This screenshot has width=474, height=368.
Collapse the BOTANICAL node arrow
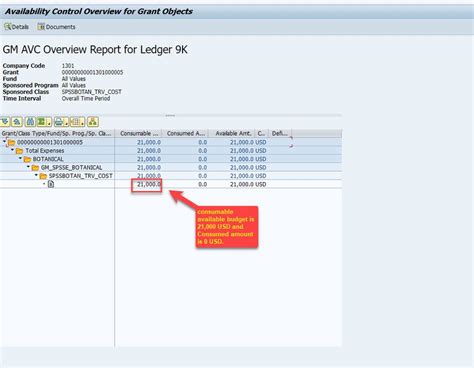pyautogui.click(x=20, y=158)
